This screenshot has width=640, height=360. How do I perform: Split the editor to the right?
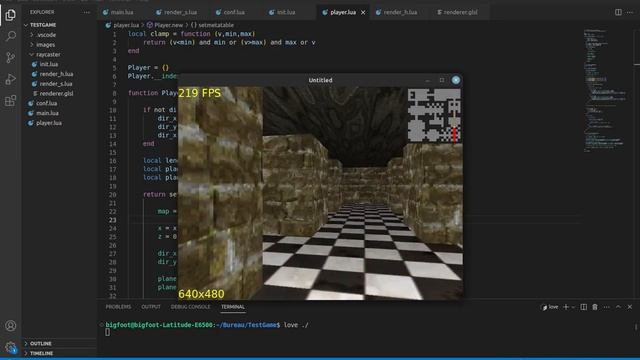point(618,12)
